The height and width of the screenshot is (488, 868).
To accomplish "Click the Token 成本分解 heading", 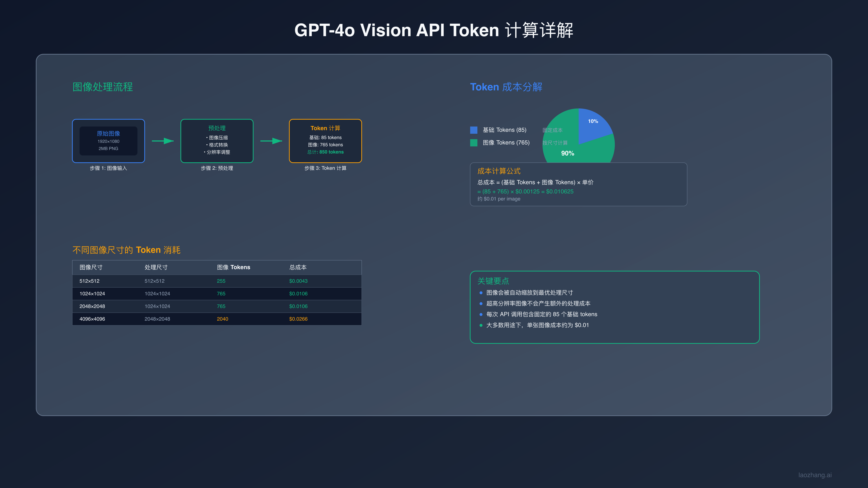I will (x=506, y=87).
